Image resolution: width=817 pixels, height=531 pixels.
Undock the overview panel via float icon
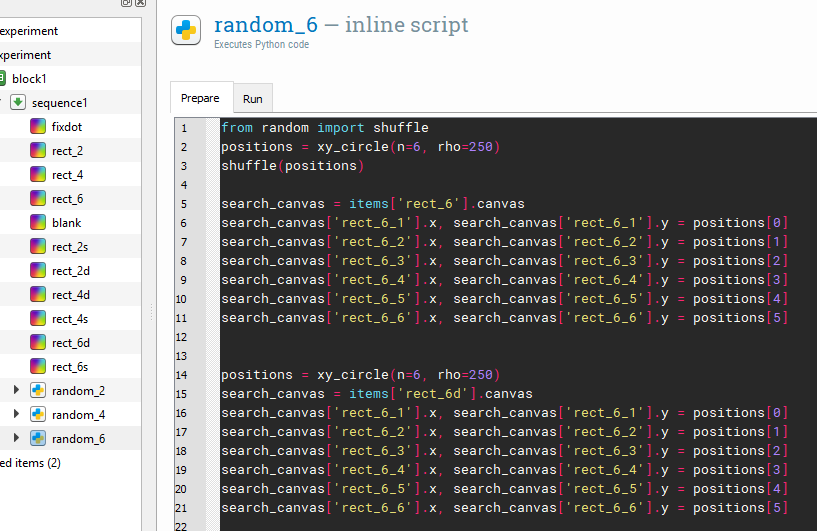[126, 3]
